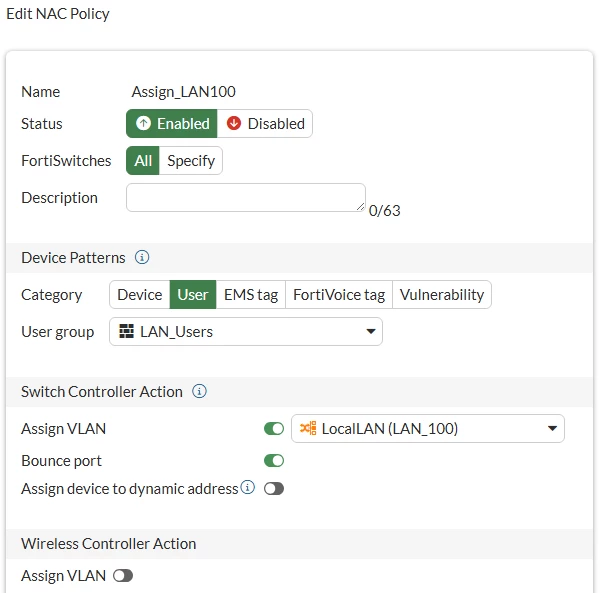Image resolution: width=602 pixels, height=593 pixels.
Task: Click the 0/63 character counter
Action: coord(384,210)
